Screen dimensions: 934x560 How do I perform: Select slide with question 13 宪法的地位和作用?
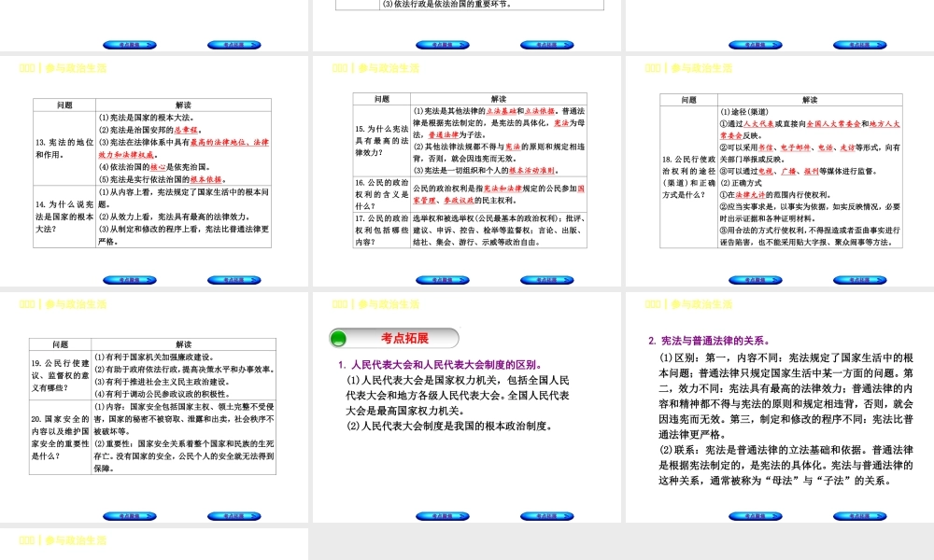[x=154, y=171]
